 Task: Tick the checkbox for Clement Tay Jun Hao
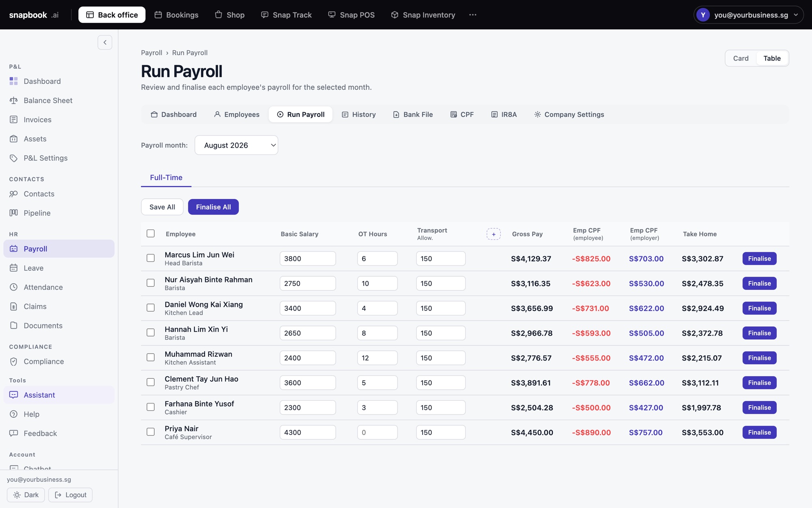click(x=151, y=382)
